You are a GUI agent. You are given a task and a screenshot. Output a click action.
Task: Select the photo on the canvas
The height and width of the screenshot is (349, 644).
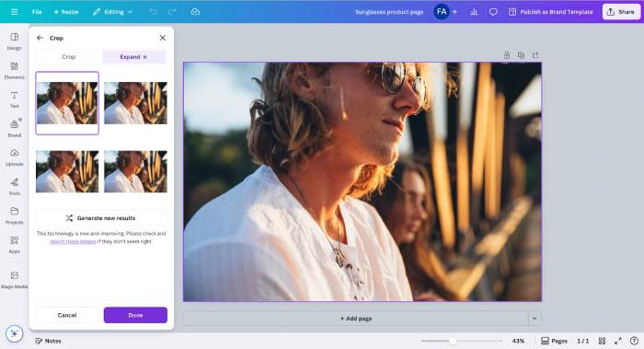point(362,181)
